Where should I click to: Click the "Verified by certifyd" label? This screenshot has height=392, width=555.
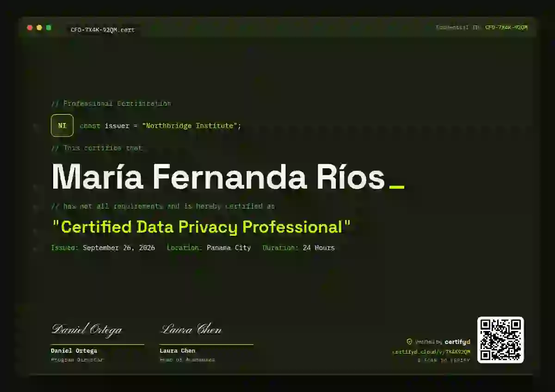click(x=443, y=342)
